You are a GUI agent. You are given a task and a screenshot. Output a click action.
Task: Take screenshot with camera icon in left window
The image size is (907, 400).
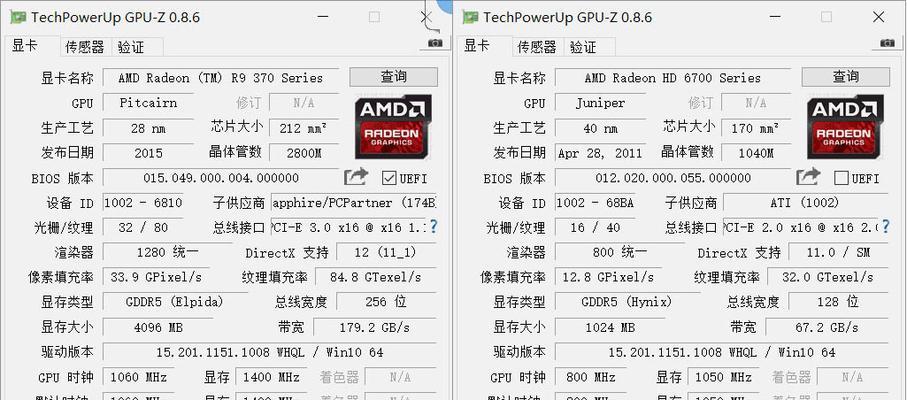(435, 43)
